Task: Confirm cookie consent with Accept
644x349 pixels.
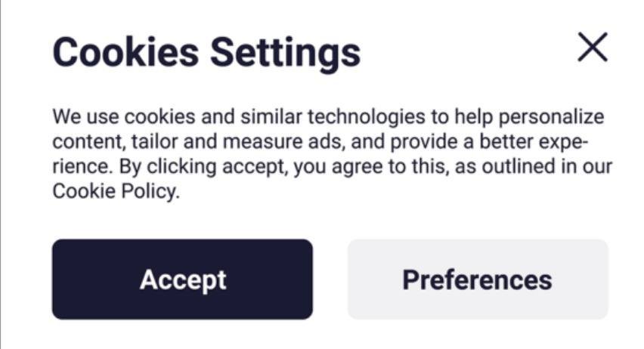Action: click(182, 280)
